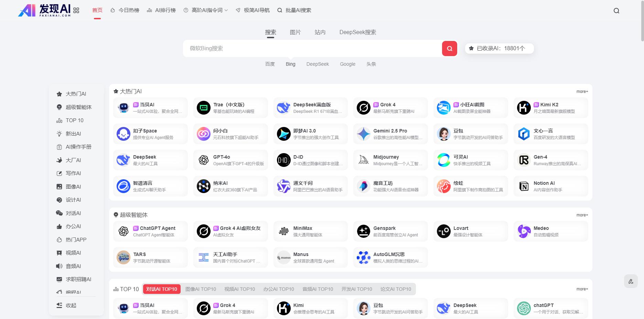Open the Notion AI icon
The height and width of the screenshot is (319, 644).
pos(524,186)
